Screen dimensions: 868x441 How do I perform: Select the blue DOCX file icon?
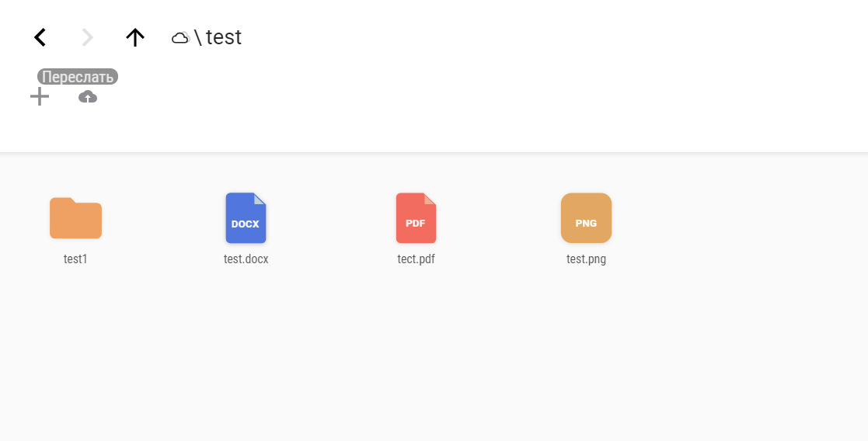coord(246,218)
